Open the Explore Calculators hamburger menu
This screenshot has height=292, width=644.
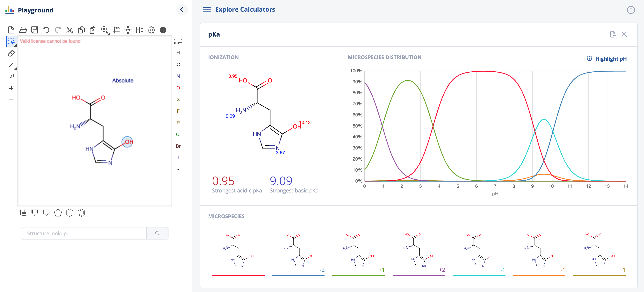click(206, 10)
